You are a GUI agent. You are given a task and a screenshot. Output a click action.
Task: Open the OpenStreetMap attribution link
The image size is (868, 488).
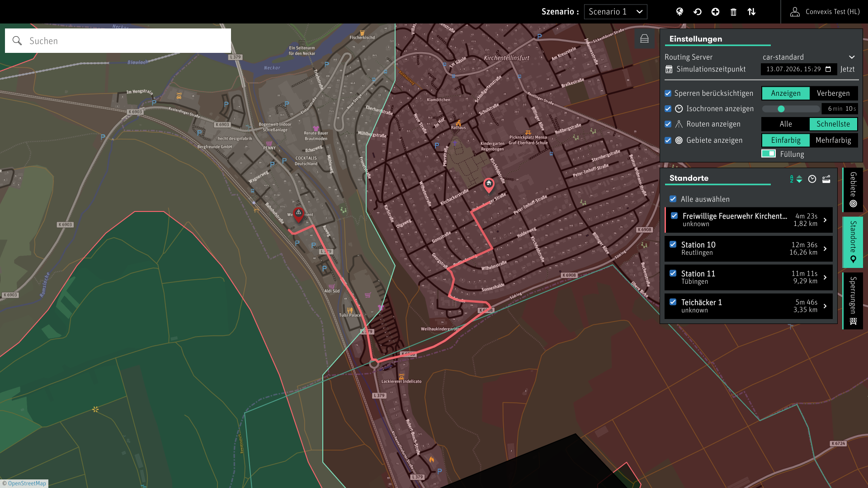(x=27, y=483)
